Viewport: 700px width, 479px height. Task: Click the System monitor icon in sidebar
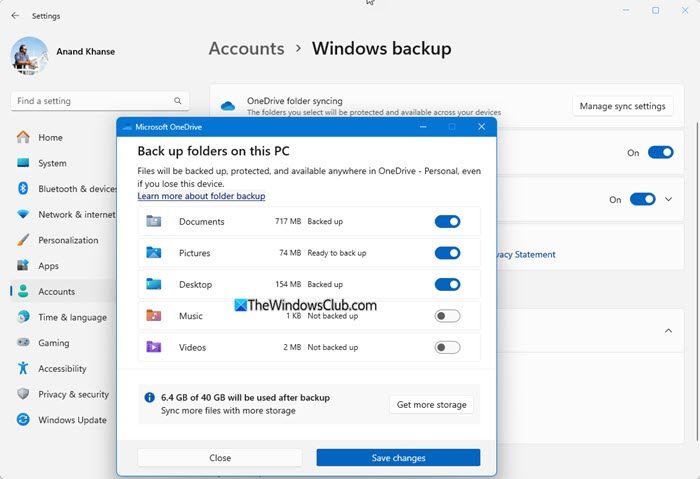(x=23, y=162)
